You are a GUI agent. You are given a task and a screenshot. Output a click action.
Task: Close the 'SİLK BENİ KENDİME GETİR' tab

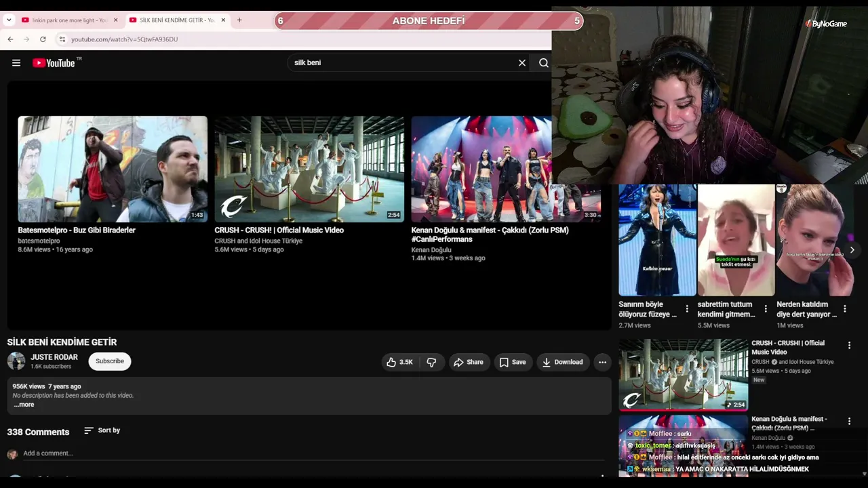pos(223,20)
